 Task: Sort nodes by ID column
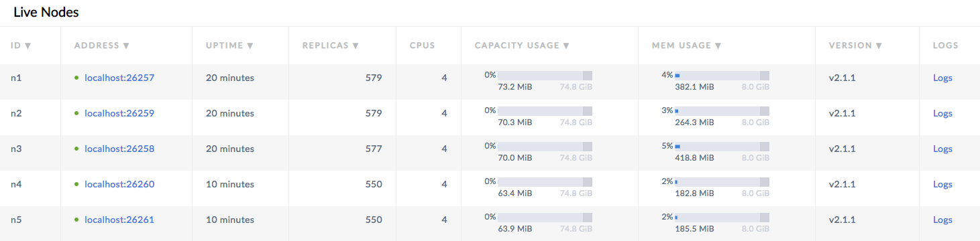(21, 46)
